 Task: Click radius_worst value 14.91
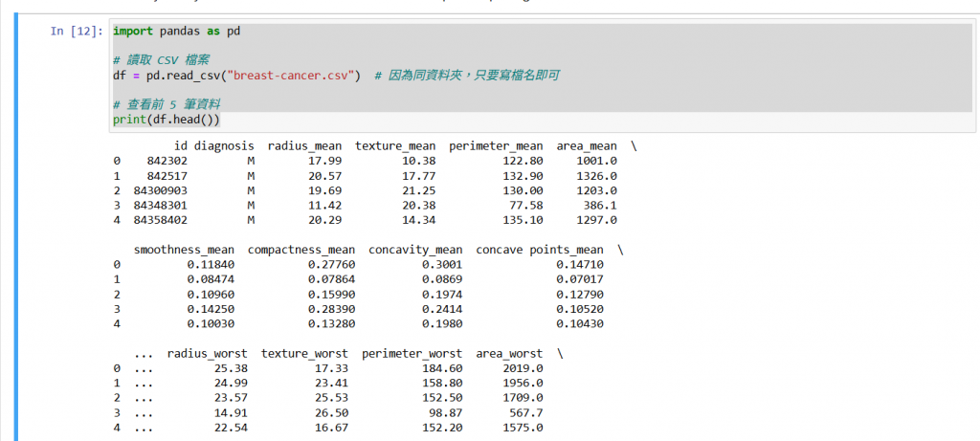[x=231, y=413]
